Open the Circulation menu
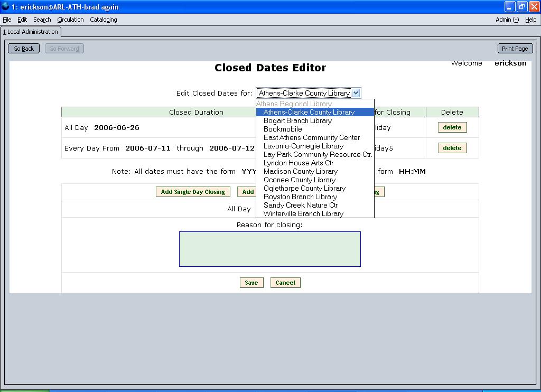The image size is (541, 392). tap(70, 20)
